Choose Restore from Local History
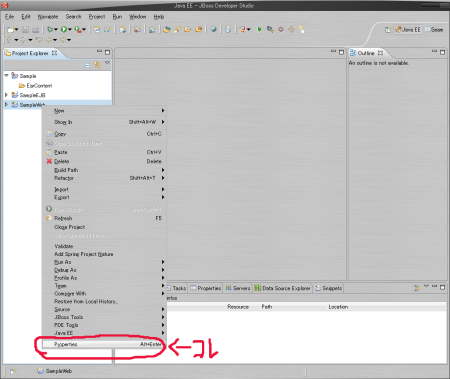 pyautogui.click(x=104, y=302)
